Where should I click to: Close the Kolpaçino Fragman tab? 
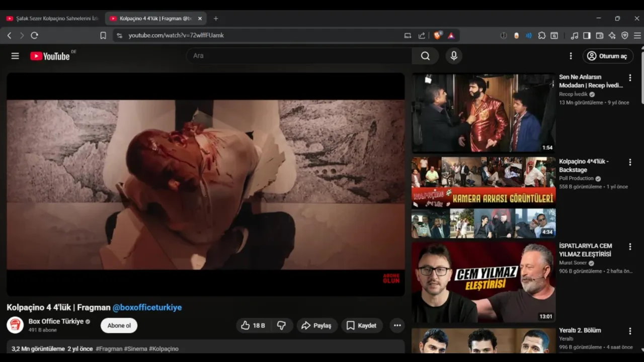point(200,19)
